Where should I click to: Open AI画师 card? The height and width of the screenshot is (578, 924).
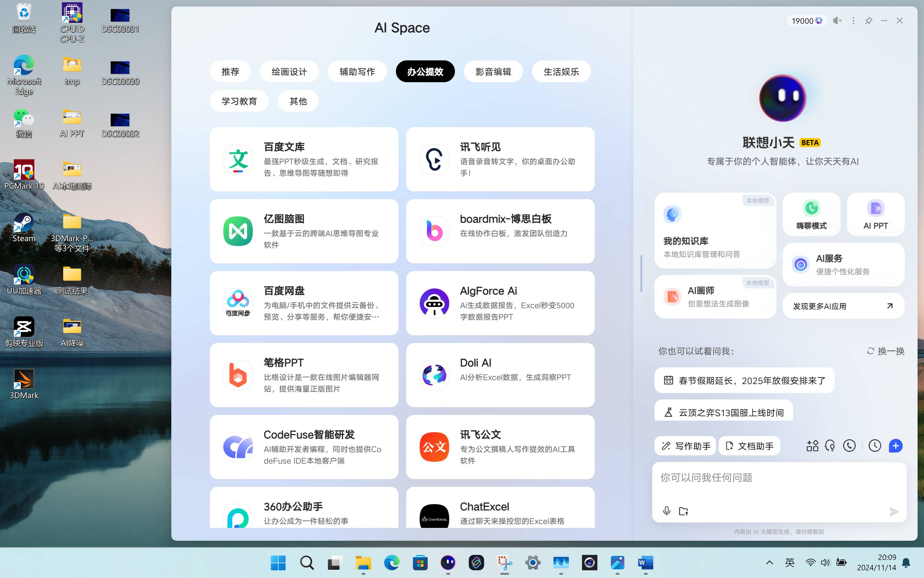coord(715,297)
